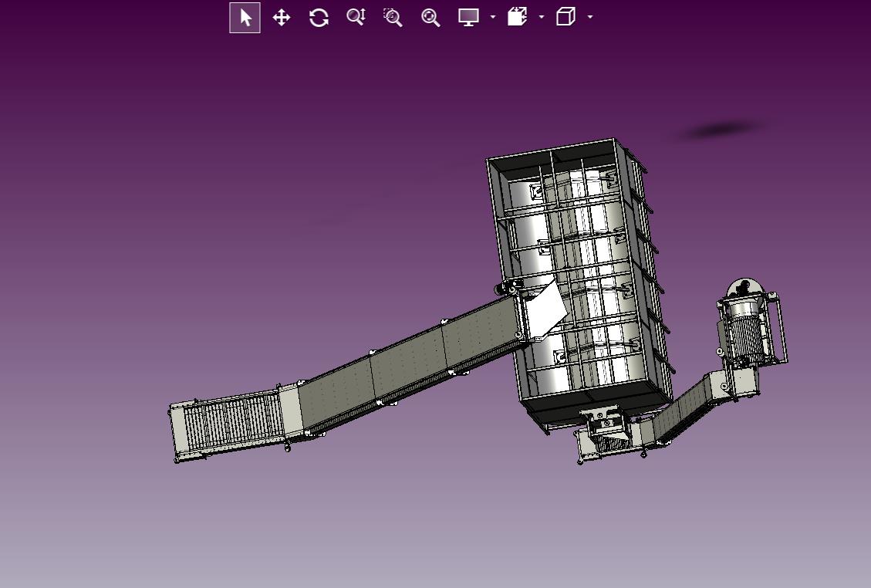Click the wireframe cube view icon
Screen dimensions: 871x588
coord(565,17)
